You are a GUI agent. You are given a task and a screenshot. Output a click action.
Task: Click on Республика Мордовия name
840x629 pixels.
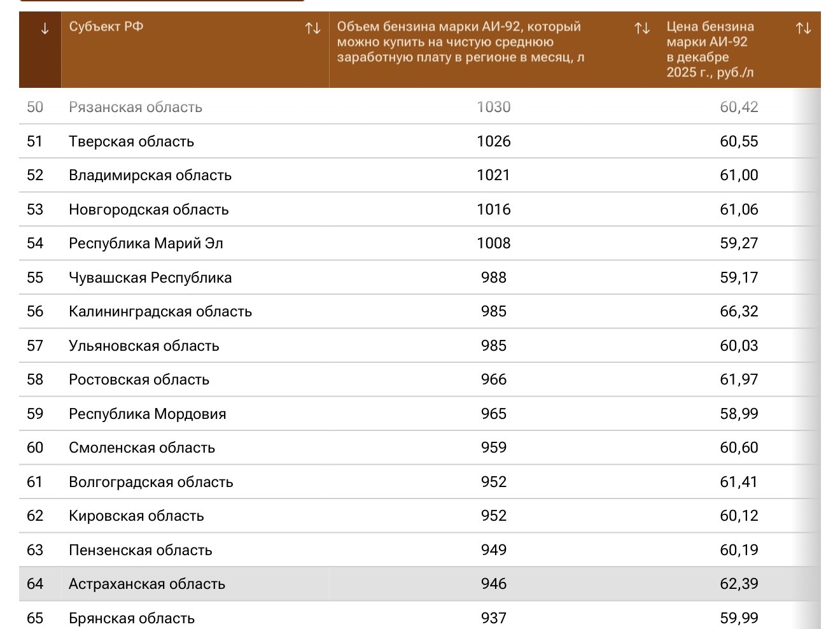[147, 414]
